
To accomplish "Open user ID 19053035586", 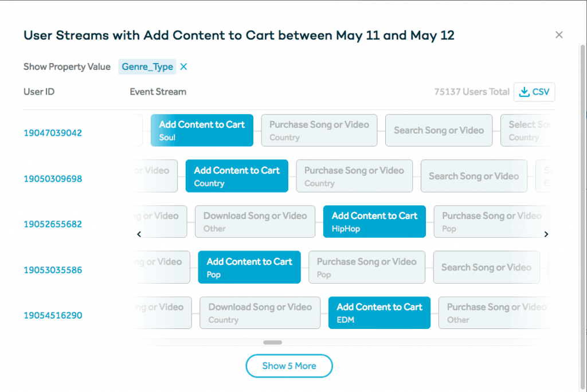I will pos(53,270).
